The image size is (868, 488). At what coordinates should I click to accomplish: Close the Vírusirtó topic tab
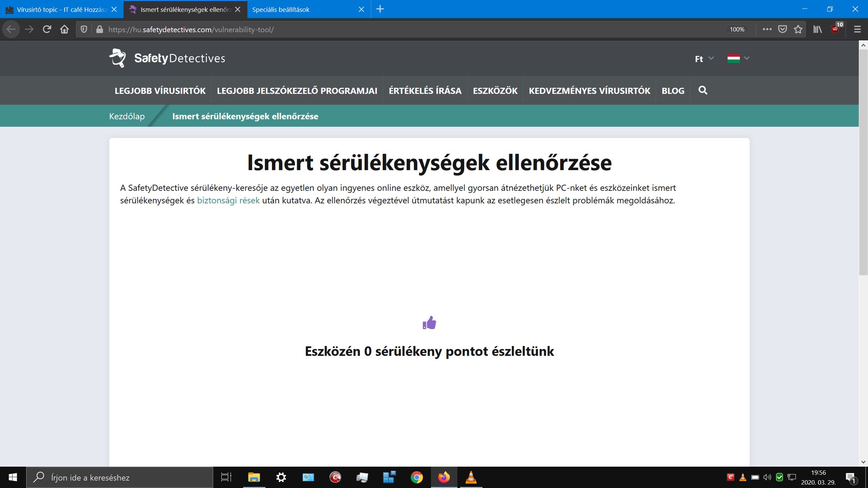tap(114, 9)
